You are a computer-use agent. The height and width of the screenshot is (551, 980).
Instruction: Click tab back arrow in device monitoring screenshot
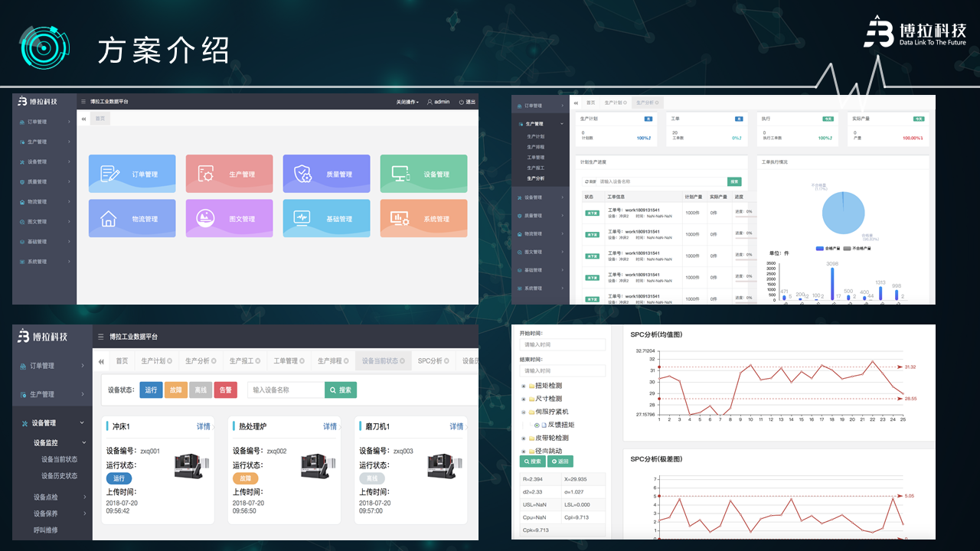pyautogui.click(x=102, y=360)
